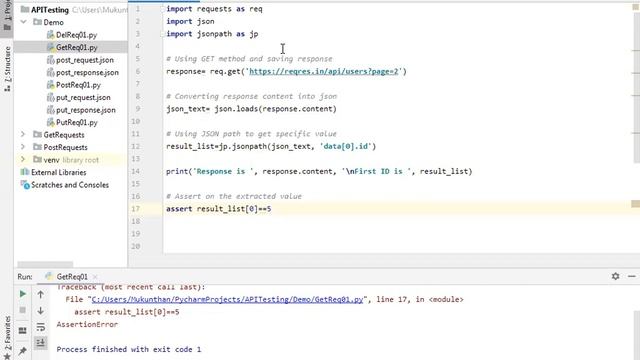
Task: Expand the PostRequests folder
Action: 23,147
